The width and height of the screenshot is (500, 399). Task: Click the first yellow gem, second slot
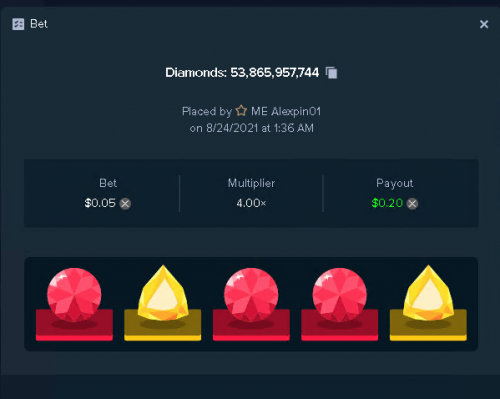point(163,293)
